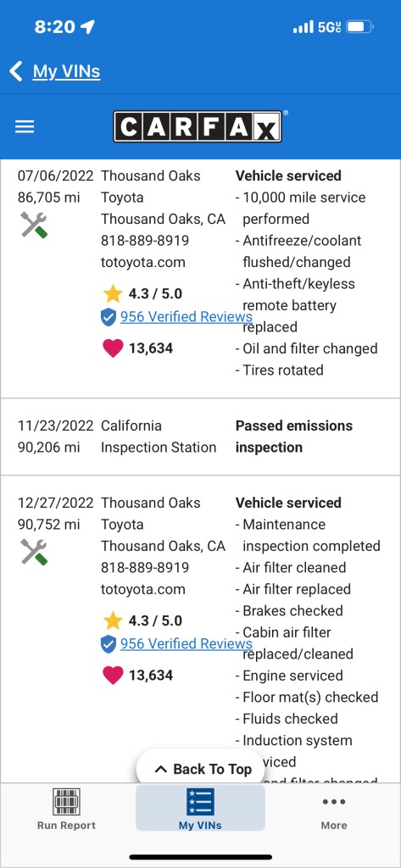Open the hamburger menu icon
Viewport: 401px width, 868px height.
(25, 127)
